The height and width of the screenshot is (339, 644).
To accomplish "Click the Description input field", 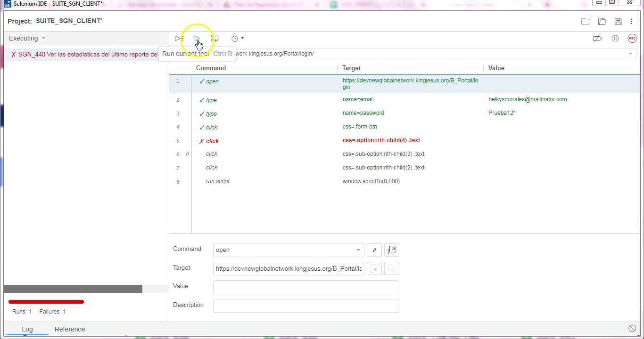I will coord(305,305).
